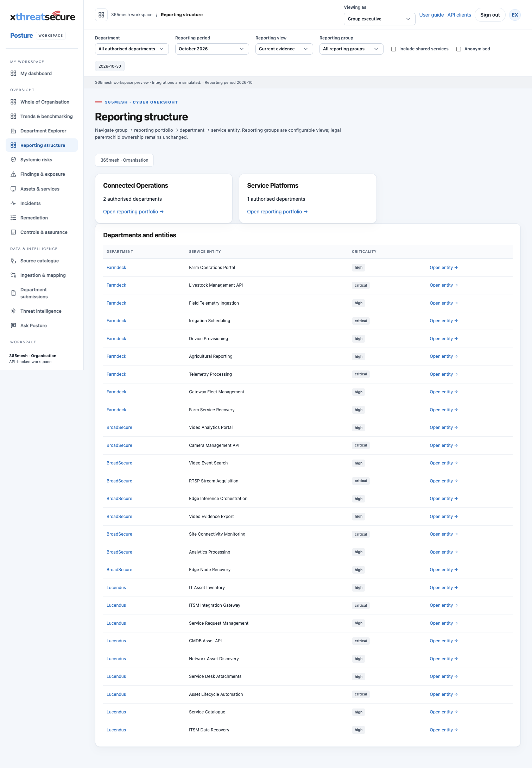
Task: Click the Systemic risks shield icon
Action: [13, 160]
